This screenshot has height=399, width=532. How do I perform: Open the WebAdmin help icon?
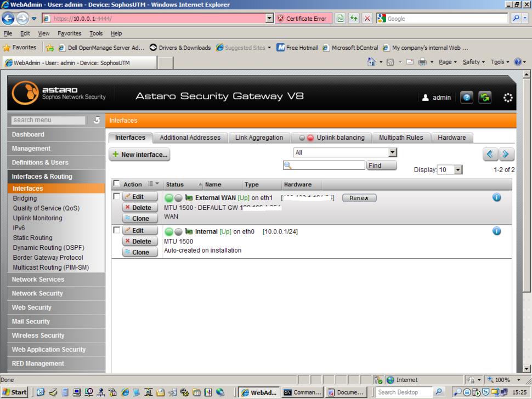tap(466, 98)
